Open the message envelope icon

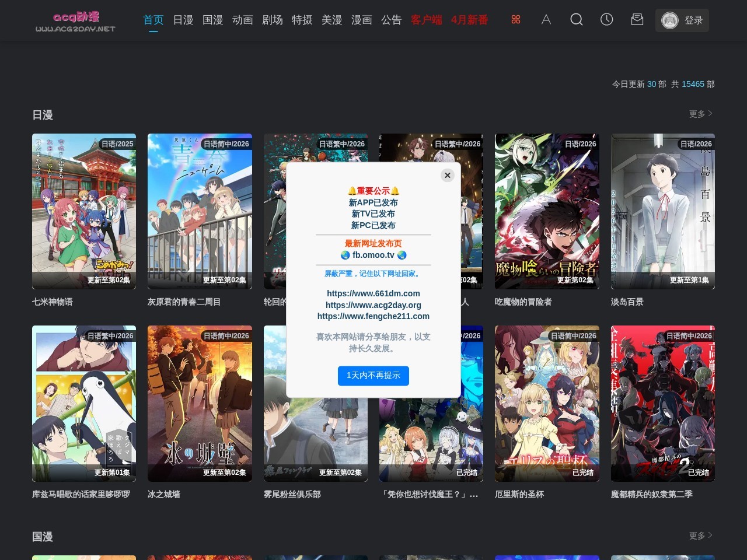[x=637, y=19]
